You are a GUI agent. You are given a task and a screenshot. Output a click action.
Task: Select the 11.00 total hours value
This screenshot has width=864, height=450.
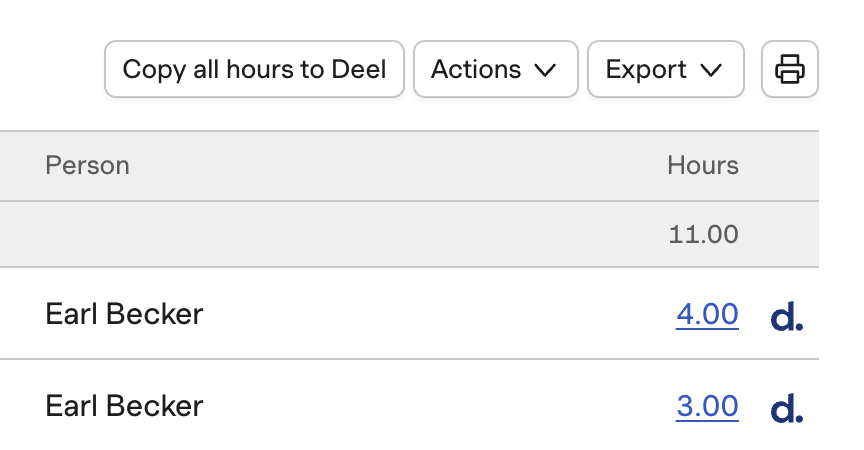(703, 235)
